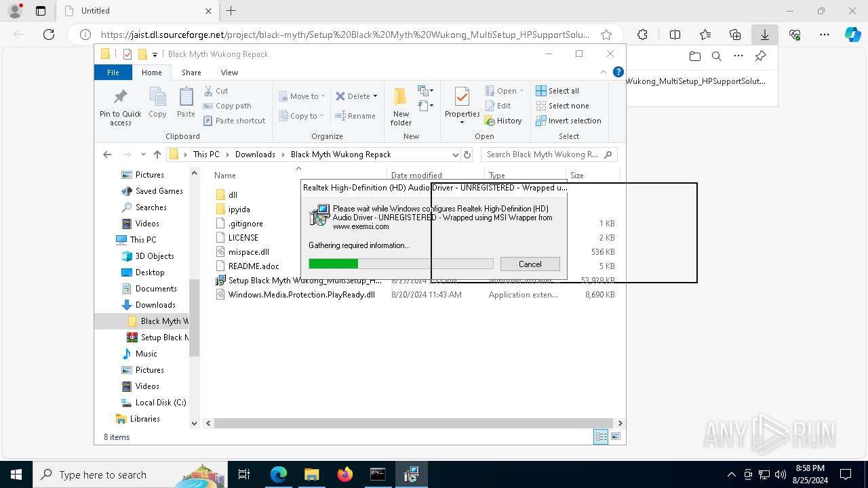Open downloads folder icon in flyout
This screenshot has height=488, width=868.
[x=694, y=56]
